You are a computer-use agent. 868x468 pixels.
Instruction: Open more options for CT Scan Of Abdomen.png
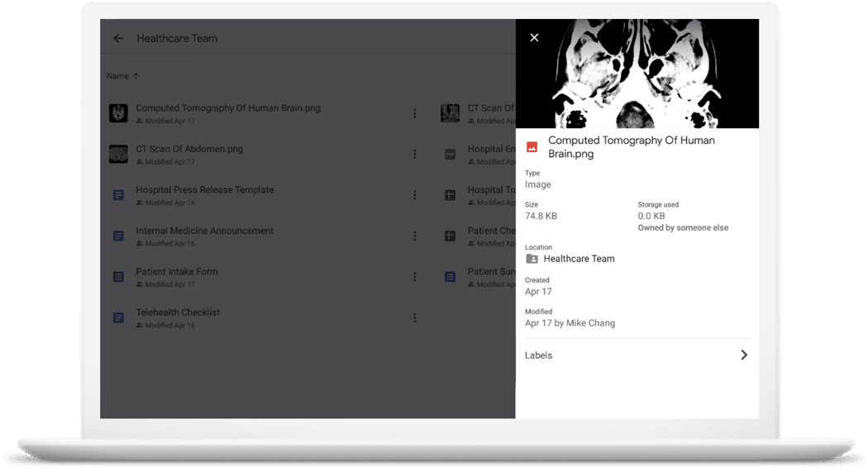(415, 154)
